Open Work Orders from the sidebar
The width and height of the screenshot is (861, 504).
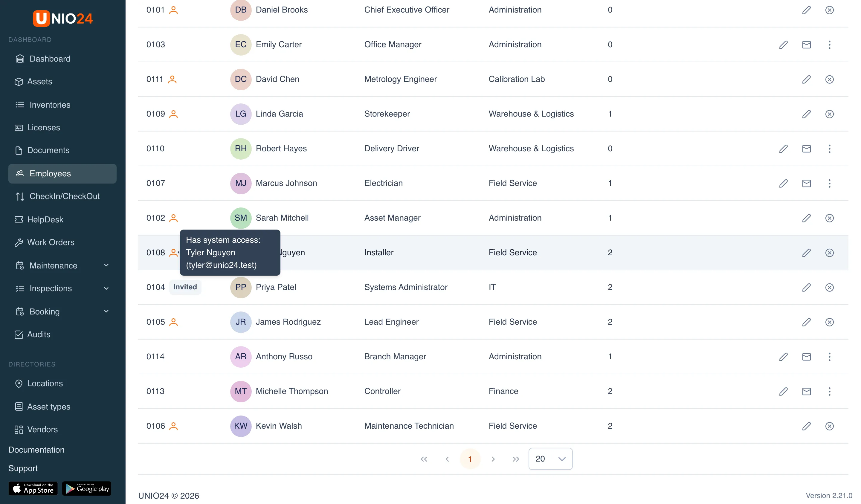click(x=62, y=242)
